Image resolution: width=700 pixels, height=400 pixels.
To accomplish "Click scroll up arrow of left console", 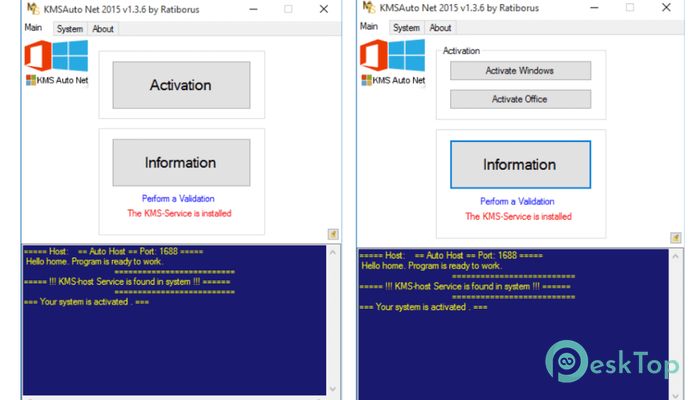I will (333, 253).
